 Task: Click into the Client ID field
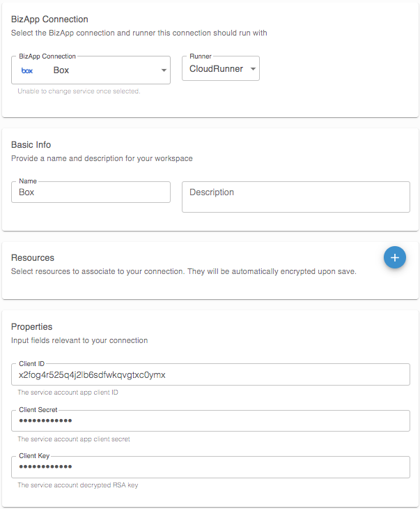[210, 374]
